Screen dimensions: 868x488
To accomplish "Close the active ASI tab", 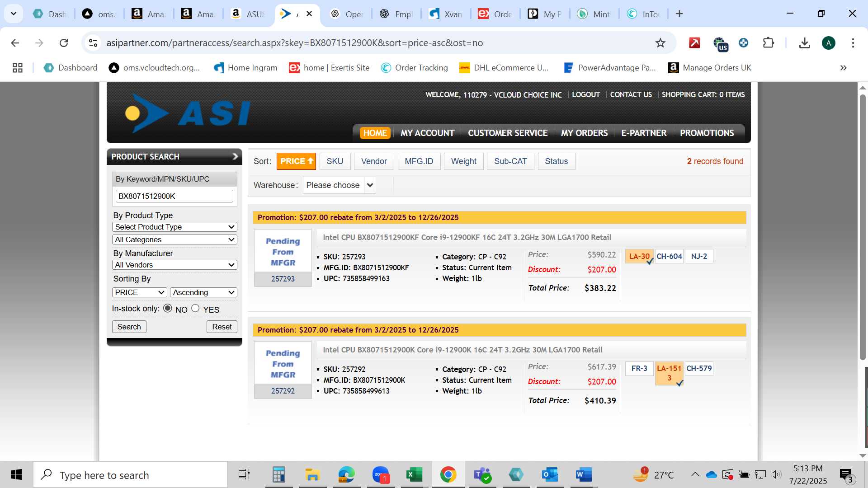I will pos(309,14).
